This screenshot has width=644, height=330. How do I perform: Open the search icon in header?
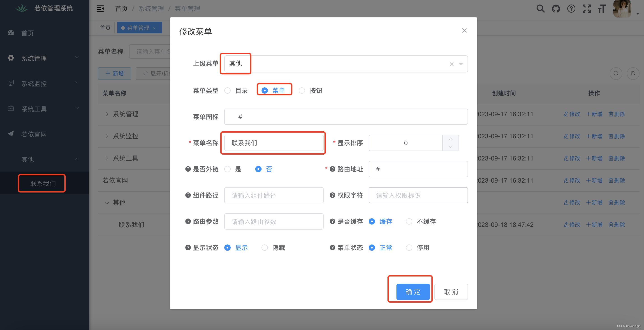[540, 9]
